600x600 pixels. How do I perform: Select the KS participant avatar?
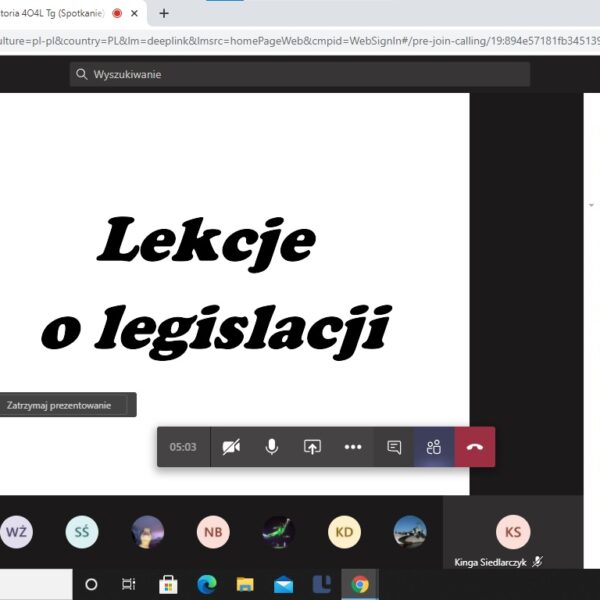tap(513, 532)
